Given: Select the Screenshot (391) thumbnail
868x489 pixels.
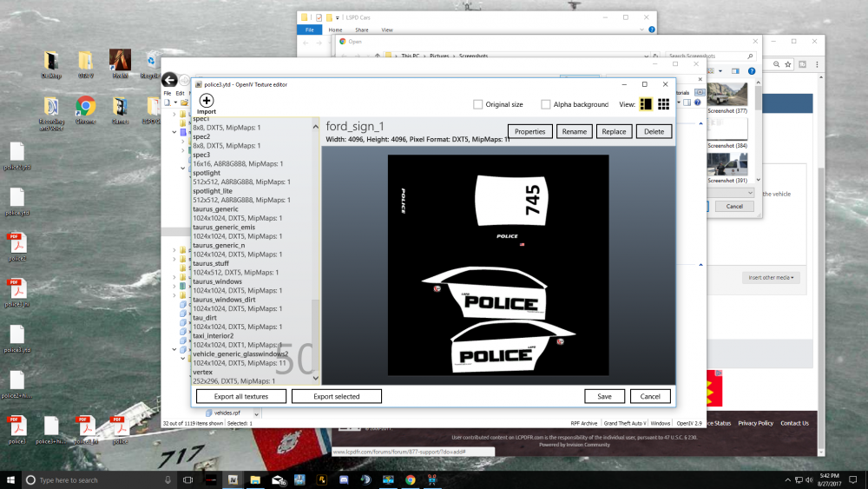Looking at the screenshot, I should (x=727, y=168).
